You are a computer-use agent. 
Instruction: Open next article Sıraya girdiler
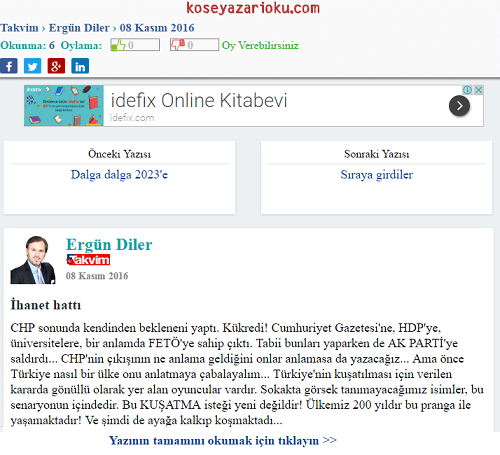click(x=377, y=175)
